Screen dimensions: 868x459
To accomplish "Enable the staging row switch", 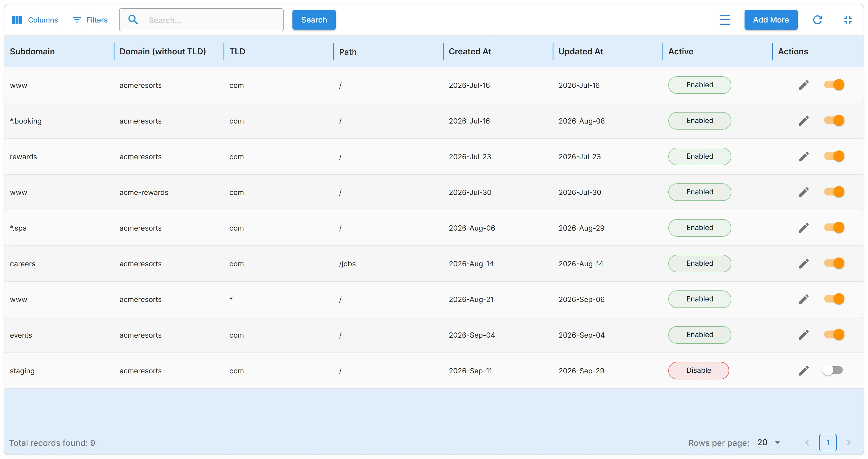I will (x=833, y=370).
